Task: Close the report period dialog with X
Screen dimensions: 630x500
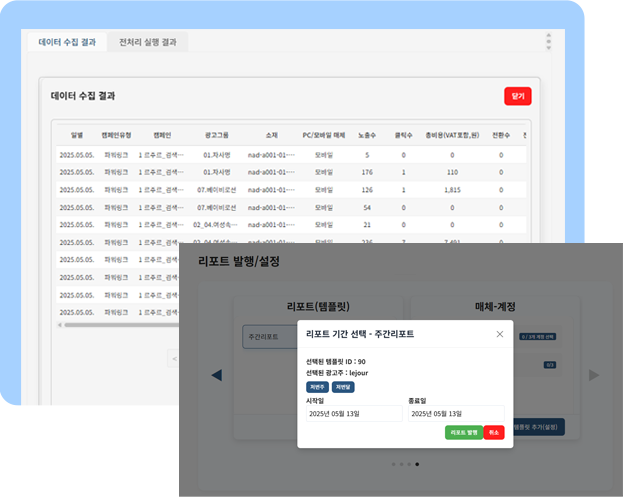Action: click(x=500, y=334)
